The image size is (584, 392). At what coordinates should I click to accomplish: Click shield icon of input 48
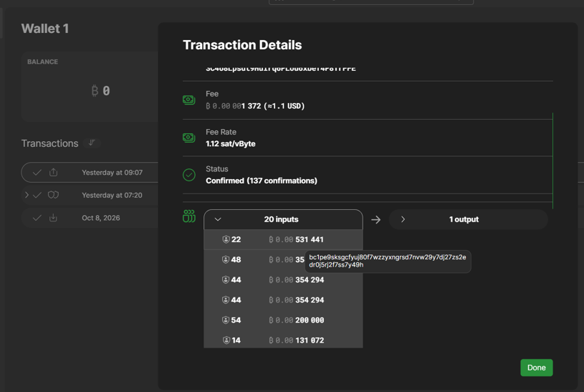coord(226,259)
